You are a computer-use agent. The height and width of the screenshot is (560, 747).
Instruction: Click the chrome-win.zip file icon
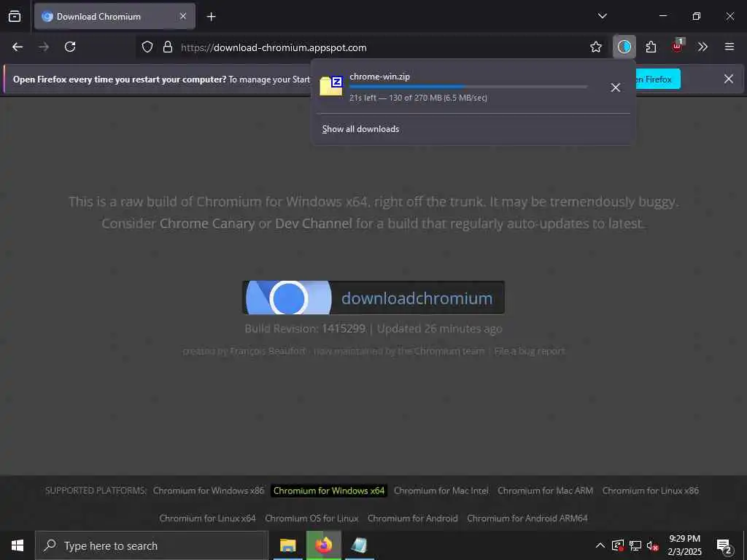[331, 86]
